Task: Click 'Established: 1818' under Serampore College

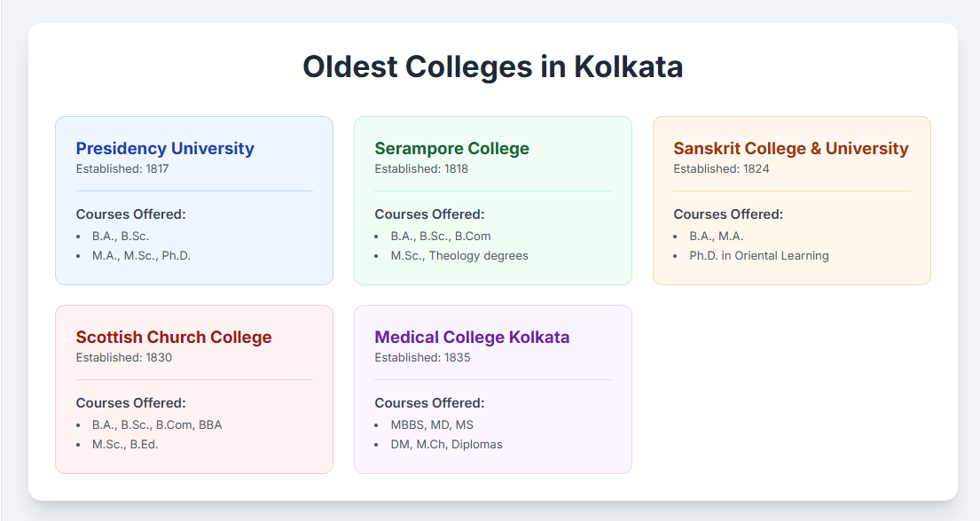Action: [421, 168]
